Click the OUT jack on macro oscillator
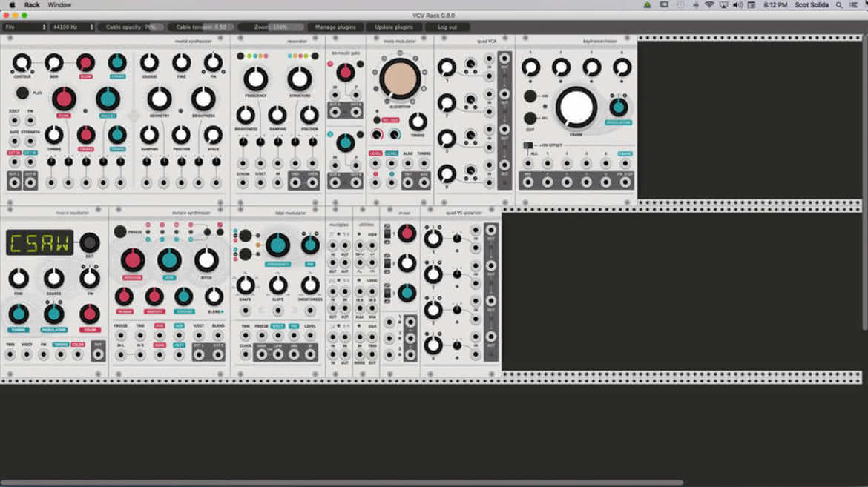Screen dimensions: 868x487 (x=98, y=355)
